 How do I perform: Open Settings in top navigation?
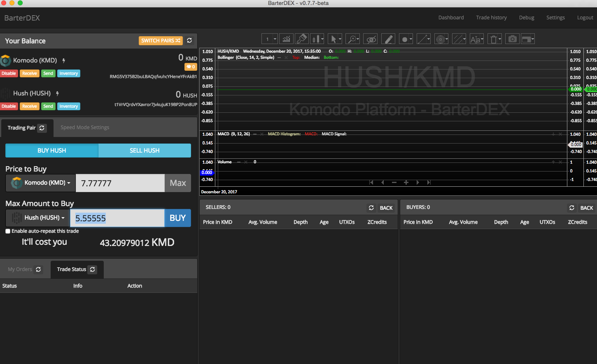[x=555, y=18]
